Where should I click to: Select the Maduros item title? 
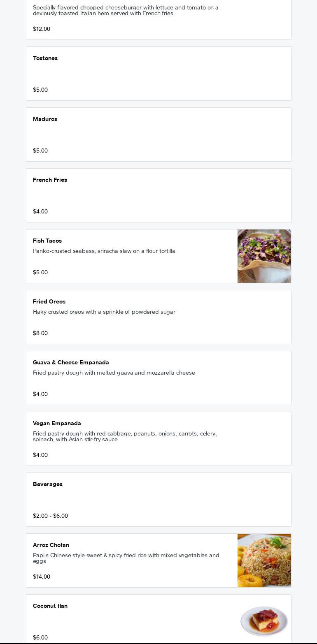(45, 119)
